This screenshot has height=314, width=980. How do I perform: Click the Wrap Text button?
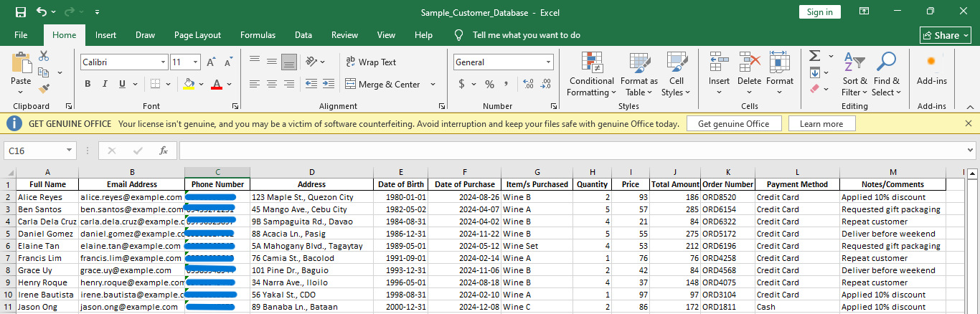click(371, 62)
